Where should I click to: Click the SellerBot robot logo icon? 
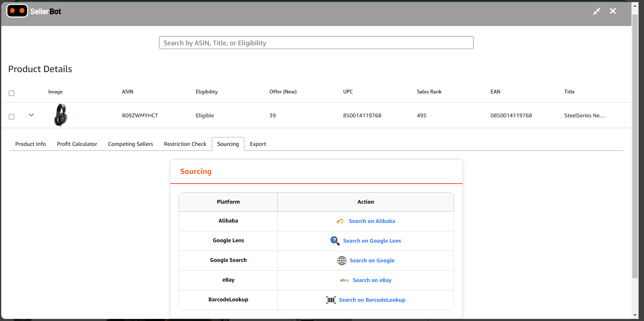coord(17,11)
